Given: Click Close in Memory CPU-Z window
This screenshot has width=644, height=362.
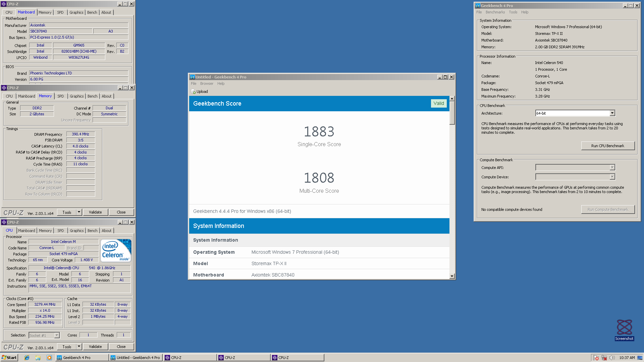Looking at the screenshot, I should (121, 212).
